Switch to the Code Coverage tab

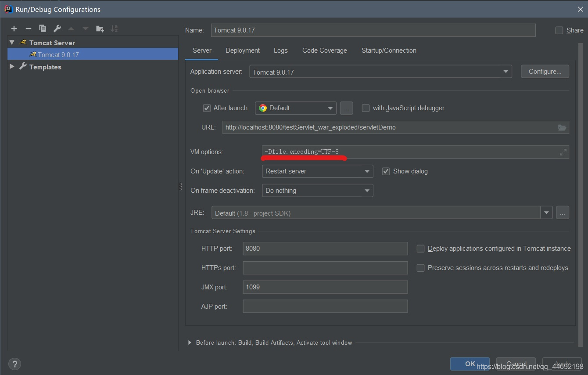coord(325,50)
